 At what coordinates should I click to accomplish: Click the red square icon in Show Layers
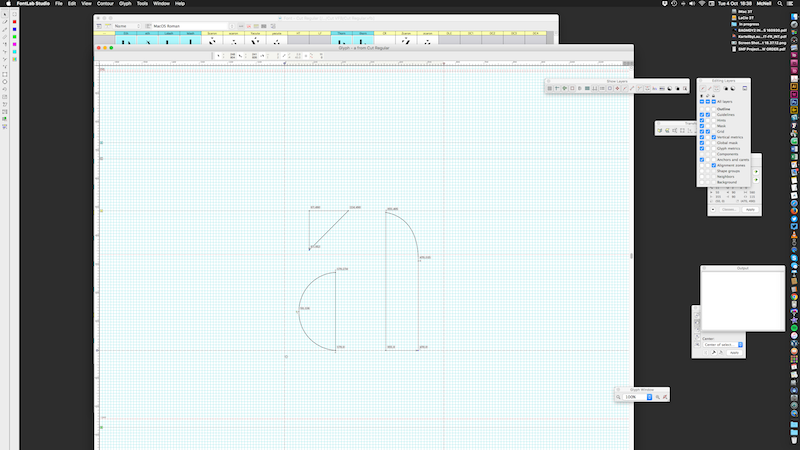pos(572,88)
